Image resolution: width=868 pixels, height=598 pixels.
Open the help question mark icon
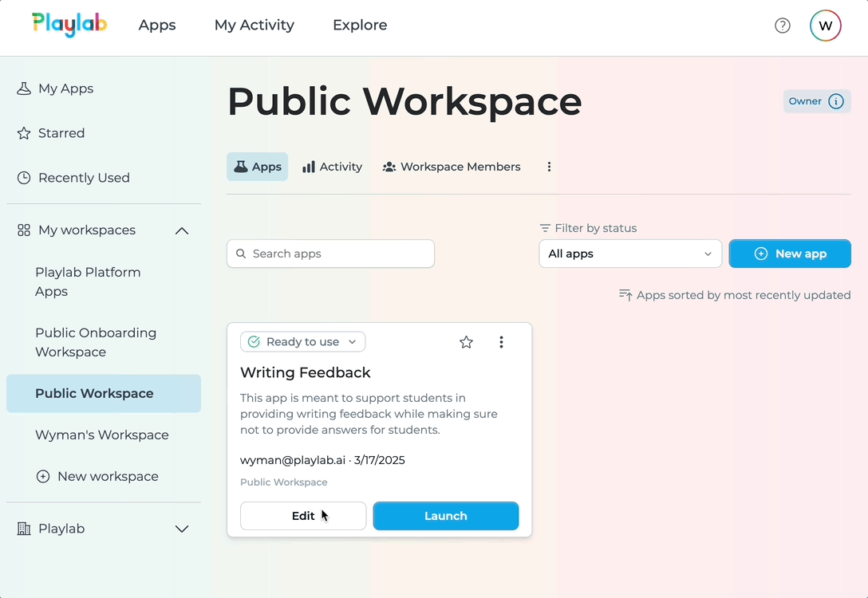pos(782,25)
